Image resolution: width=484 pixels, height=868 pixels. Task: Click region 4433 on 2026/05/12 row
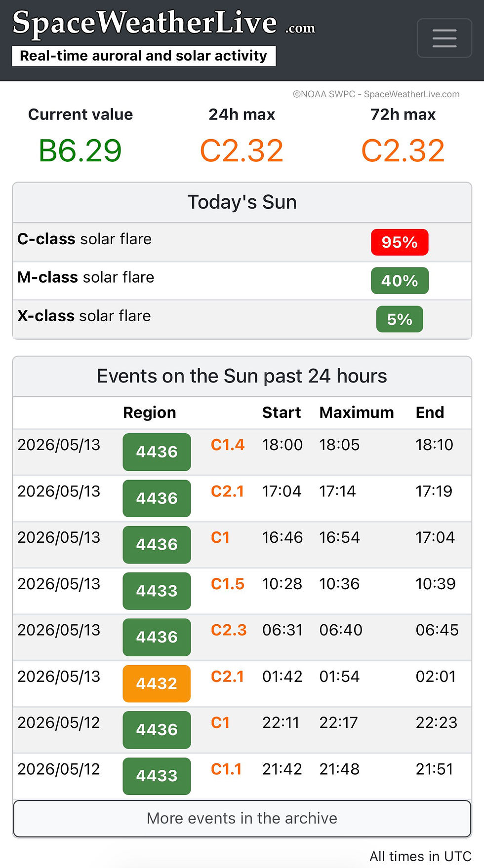point(157,776)
